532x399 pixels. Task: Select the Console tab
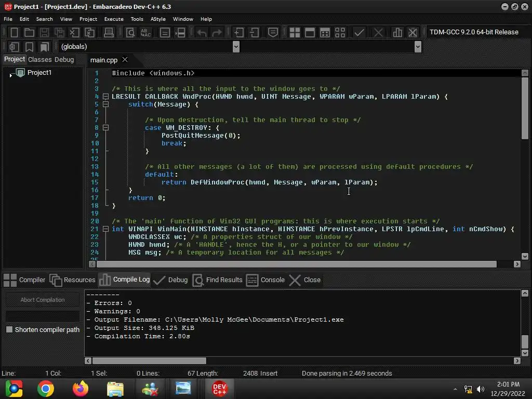(265, 280)
